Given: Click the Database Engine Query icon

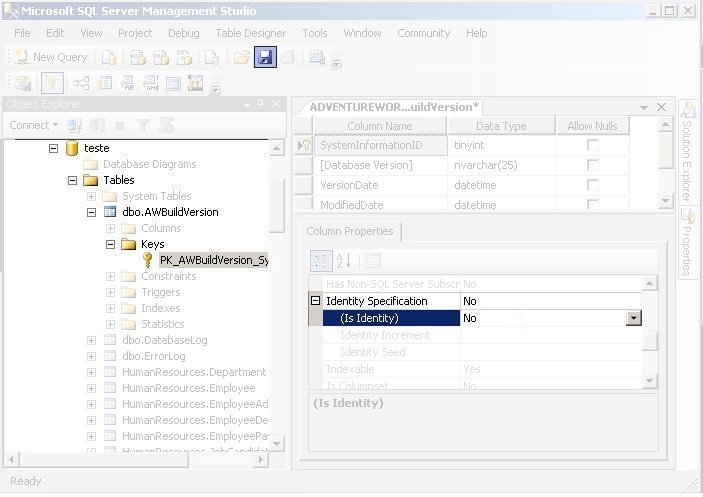Looking at the screenshot, I should click(x=108, y=57).
